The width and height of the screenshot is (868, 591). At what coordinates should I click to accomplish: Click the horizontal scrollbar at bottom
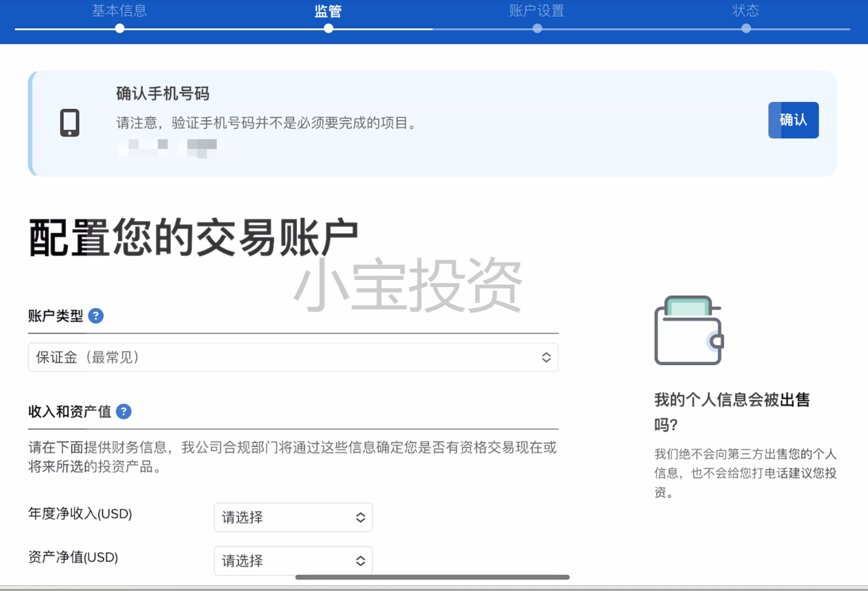[x=432, y=577]
